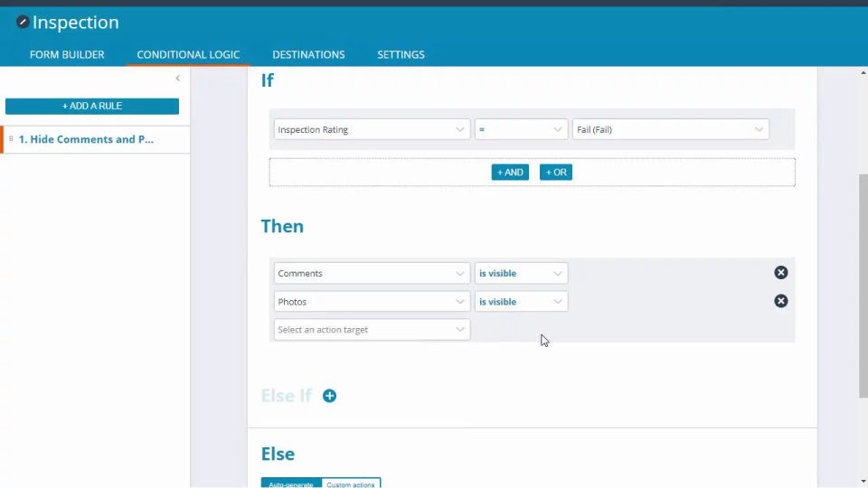Viewport: 868px width, 488px height.
Task: Open the Fail (Fail) value dropdown
Action: click(670, 129)
